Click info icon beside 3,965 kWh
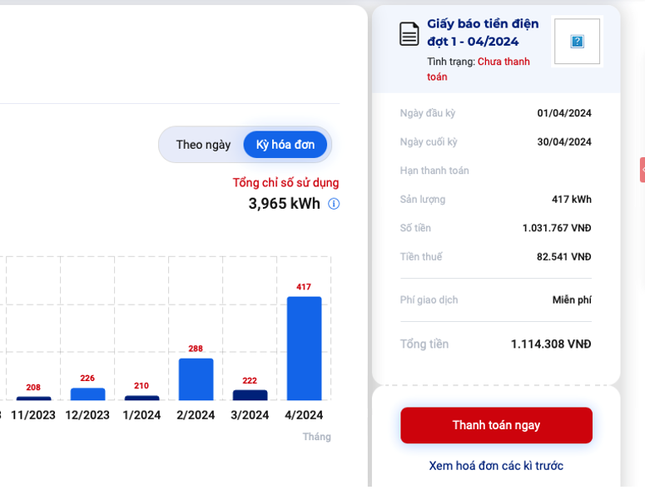 coord(334,204)
